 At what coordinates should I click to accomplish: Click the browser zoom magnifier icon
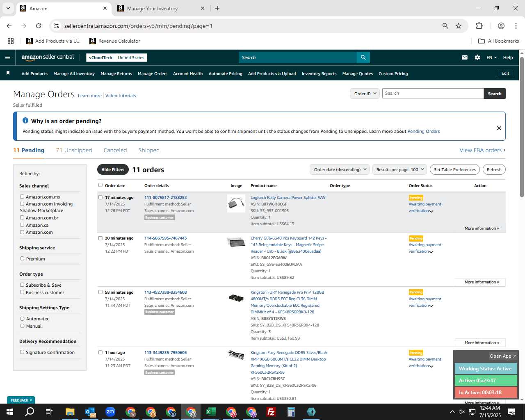pos(445,26)
